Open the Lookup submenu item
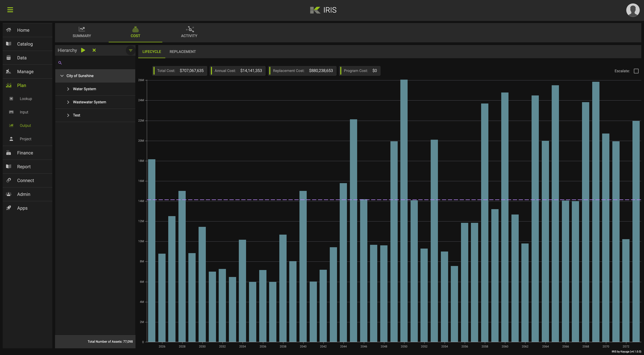644x355 pixels. (26, 99)
